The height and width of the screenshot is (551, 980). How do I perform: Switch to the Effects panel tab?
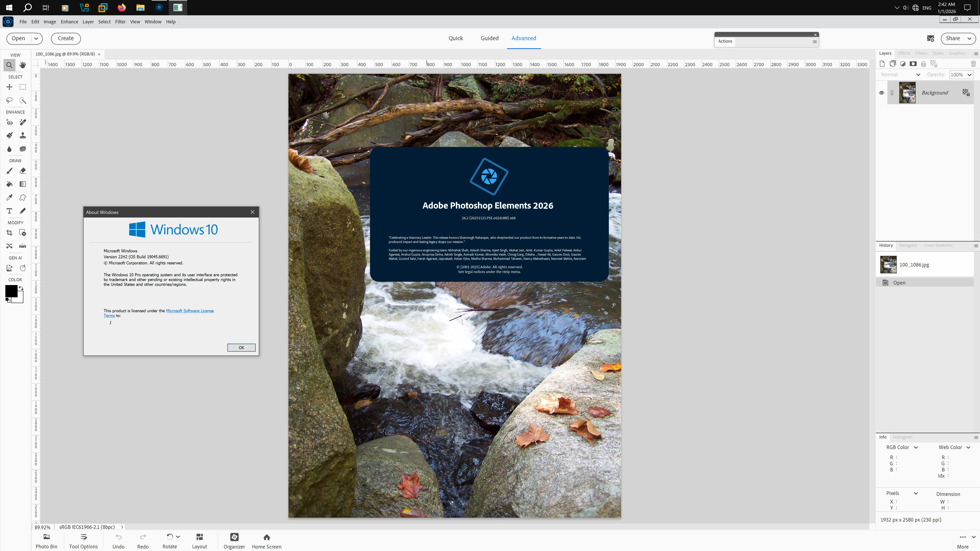pos(904,53)
